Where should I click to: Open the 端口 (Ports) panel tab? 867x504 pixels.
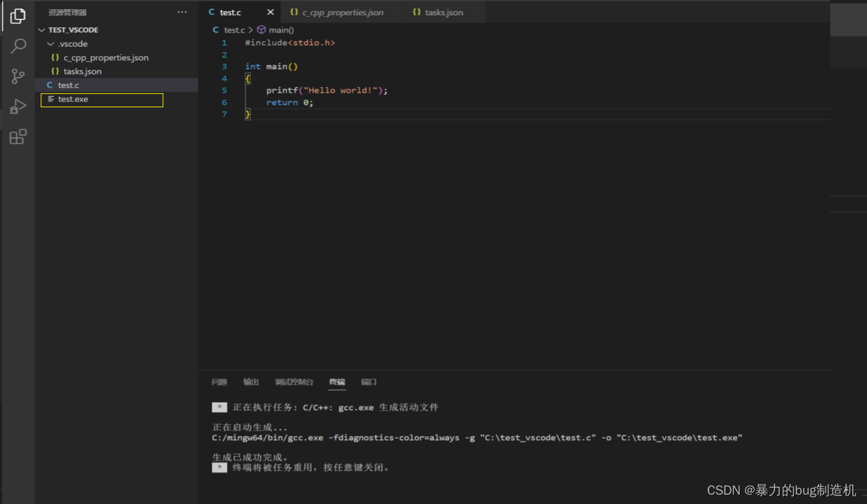(x=369, y=382)
